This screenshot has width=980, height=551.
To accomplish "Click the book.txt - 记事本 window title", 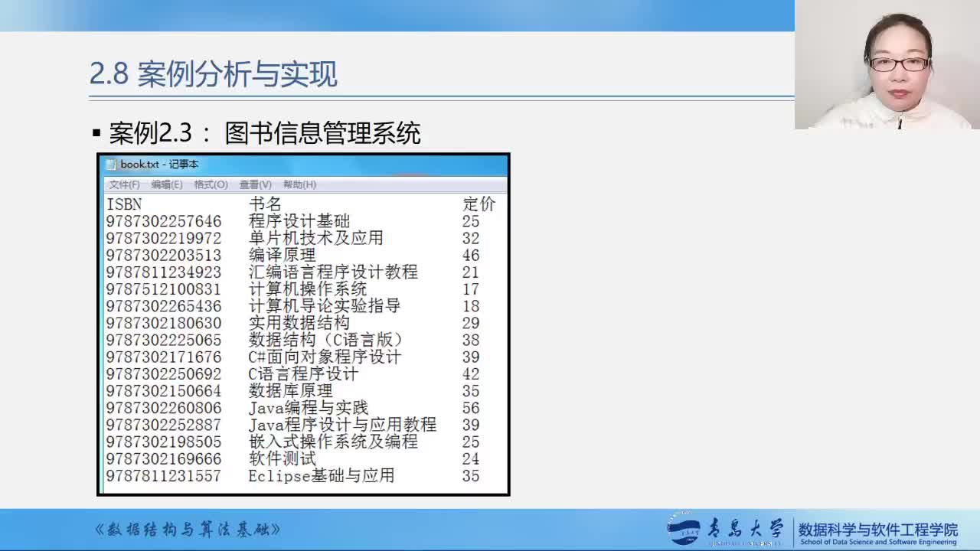I will tap(159, 165).
